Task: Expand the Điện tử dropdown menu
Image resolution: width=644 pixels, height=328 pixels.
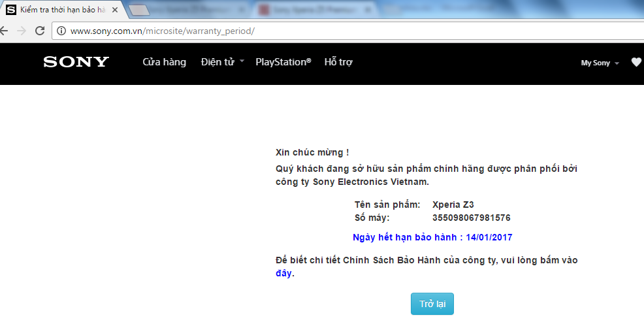Action: point(222,62)
